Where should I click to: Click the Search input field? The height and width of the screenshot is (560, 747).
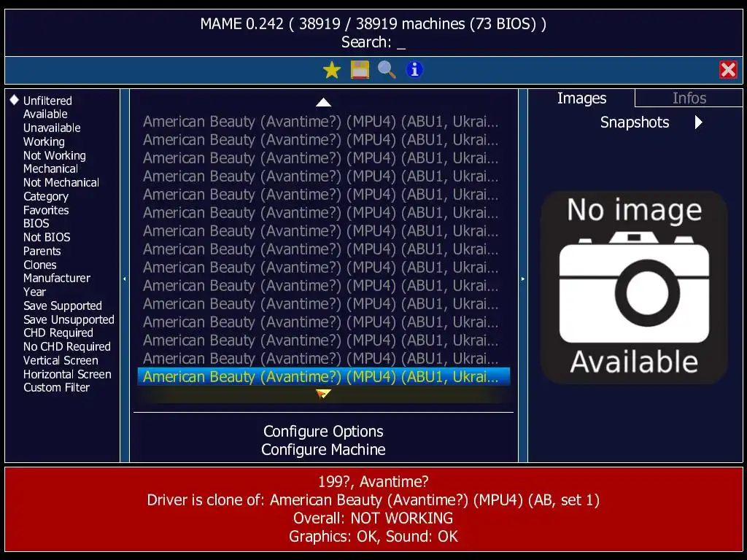[x=373, y=42]
